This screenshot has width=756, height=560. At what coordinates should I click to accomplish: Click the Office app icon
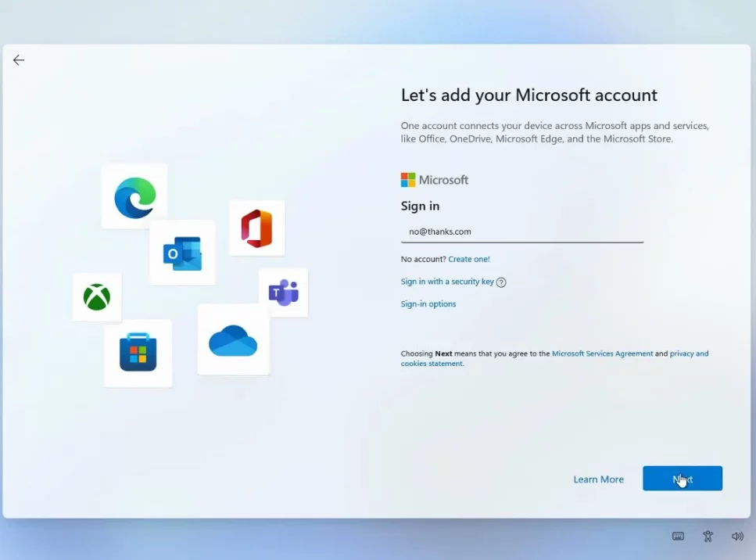coord(256,228)
